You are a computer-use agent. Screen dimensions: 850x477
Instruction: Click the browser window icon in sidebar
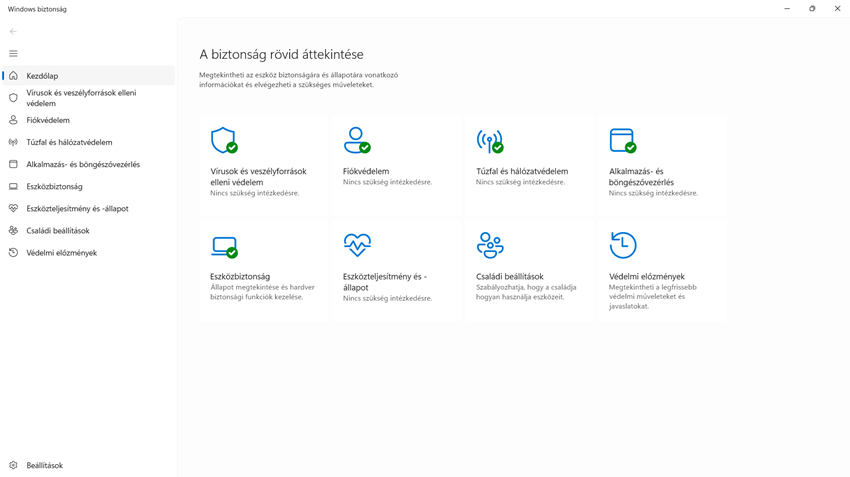[14, 164]
